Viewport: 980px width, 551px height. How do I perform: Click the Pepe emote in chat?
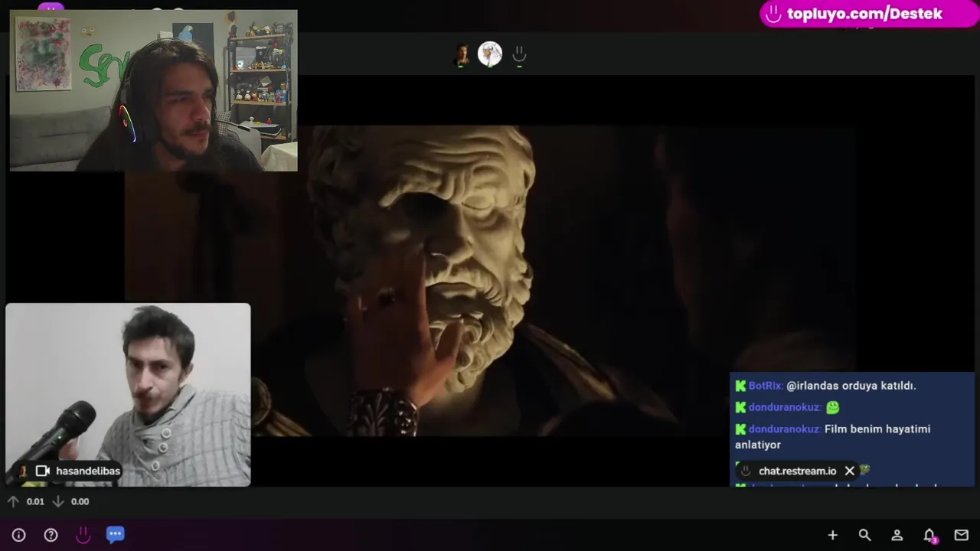pyautogui.click(x=864, y=469)
